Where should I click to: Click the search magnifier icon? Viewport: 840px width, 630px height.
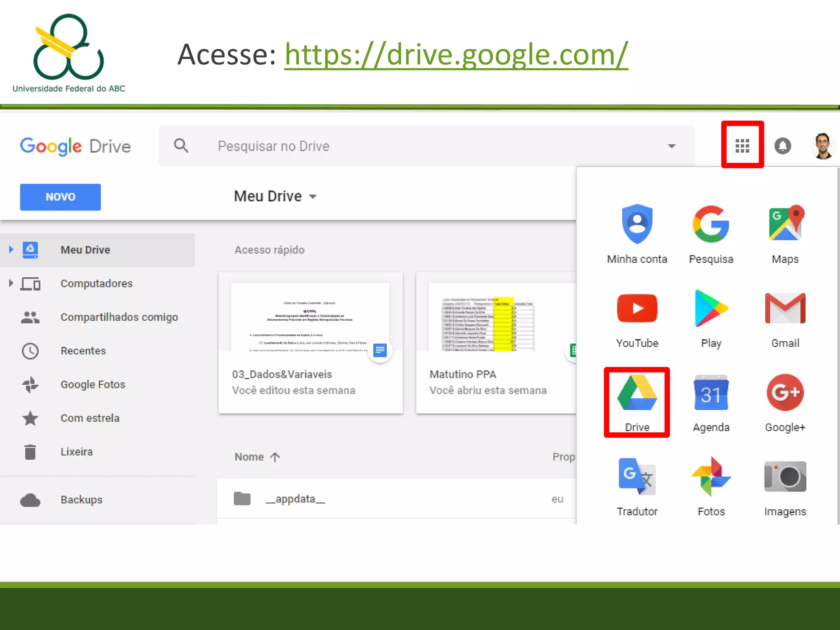pos(181,146)
